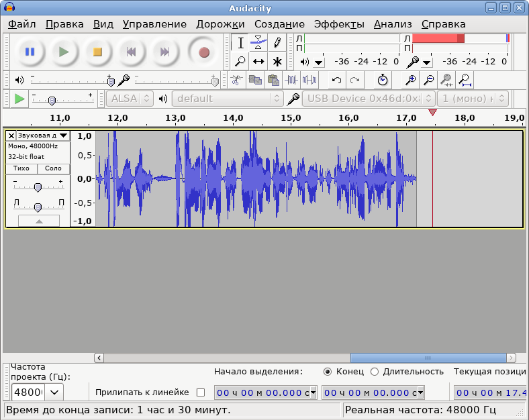Select the Time Shift tool
The image size is (529, 420).
point(258,61)
